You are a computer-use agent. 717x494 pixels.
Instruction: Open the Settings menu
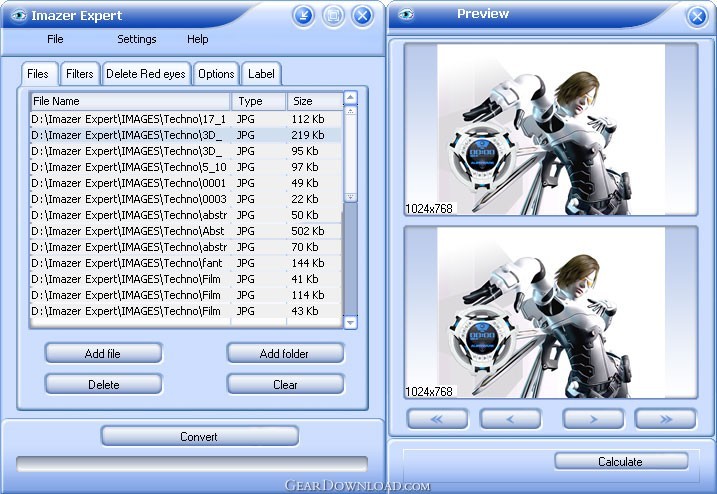pos(137,39)
